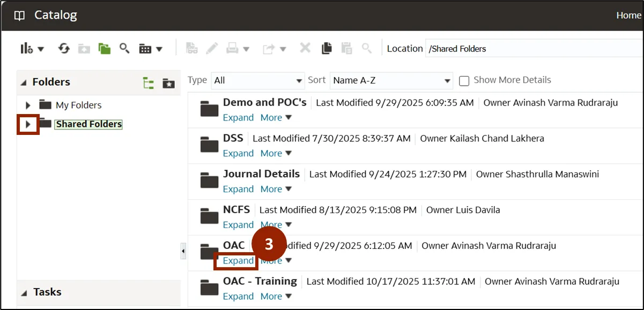Enable Show More Details checkbox

pyautogui.click(x=464, y=81)
